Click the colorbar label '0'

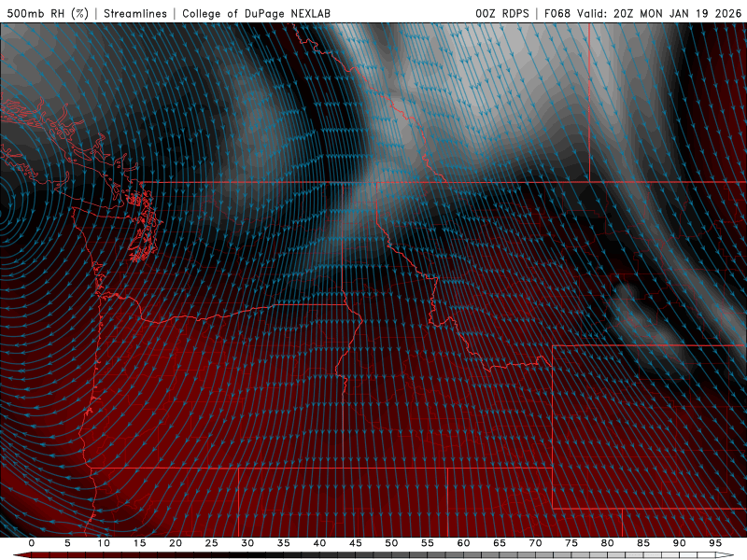point(32,543)
